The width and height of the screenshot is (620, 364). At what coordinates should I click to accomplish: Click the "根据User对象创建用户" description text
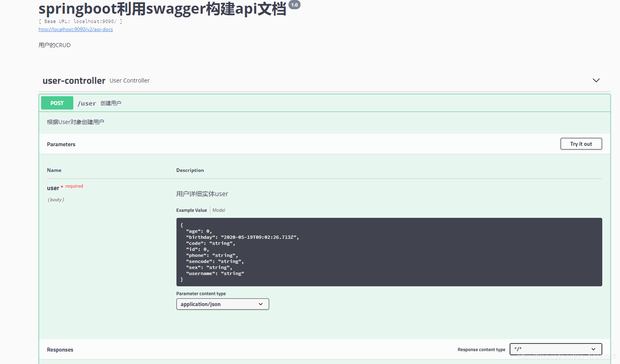pyautogui.click(x=75, y=122)
